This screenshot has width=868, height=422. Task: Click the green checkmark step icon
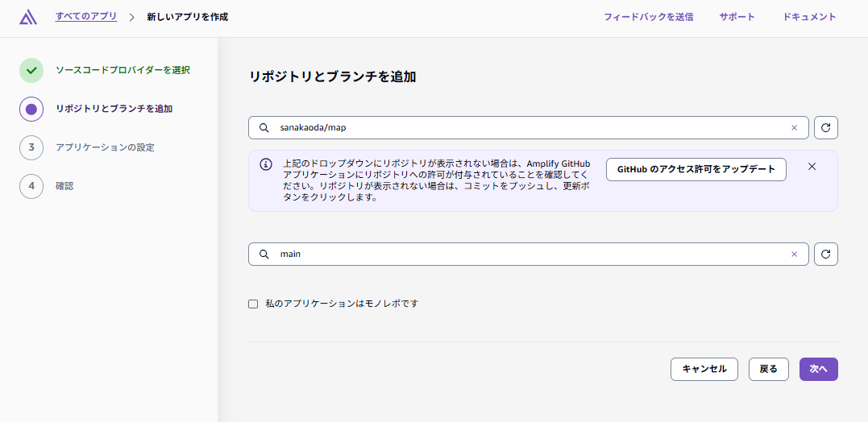click(31, 70)
